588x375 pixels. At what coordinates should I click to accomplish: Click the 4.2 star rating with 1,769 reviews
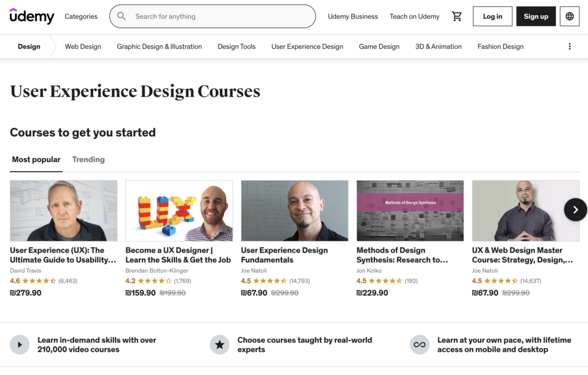point(158,281)
